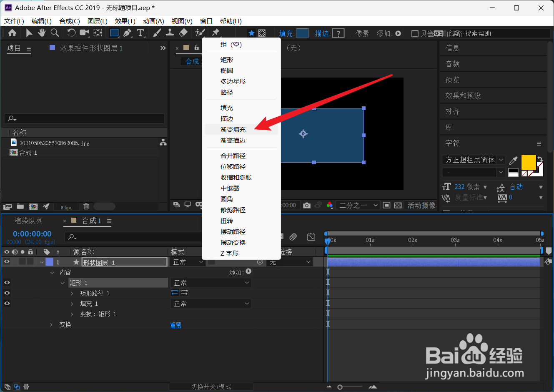Select the Brush tool
Screen dimensions: 554x392
tap(157, 33)
